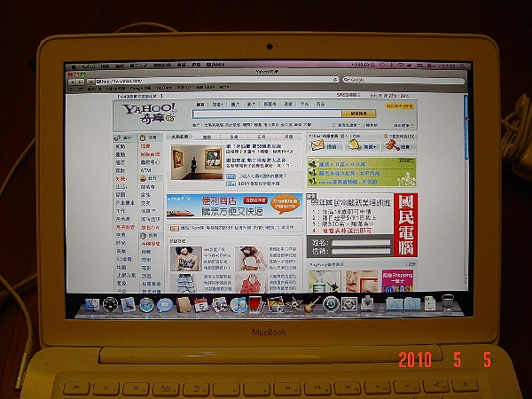Screen dimensions: 532x399
Task: Open iTunes disc icon in Dock
Action: click(x=239, y=304)
